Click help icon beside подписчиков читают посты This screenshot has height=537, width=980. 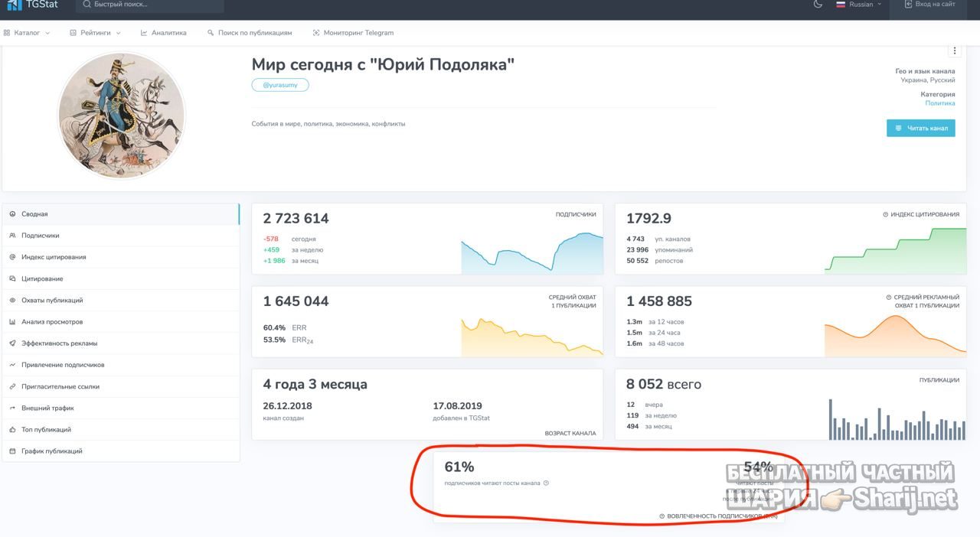click(546, 483)
